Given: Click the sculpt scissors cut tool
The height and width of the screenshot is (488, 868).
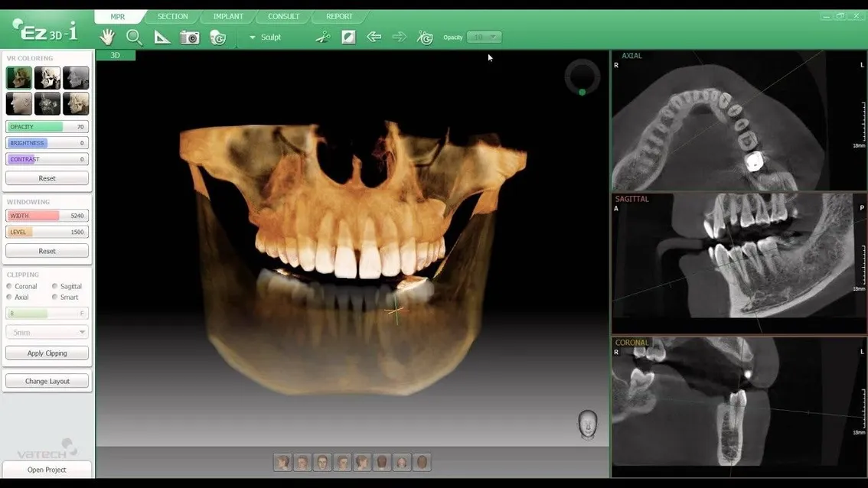Looking at the screenshot, I should [323, 37].
